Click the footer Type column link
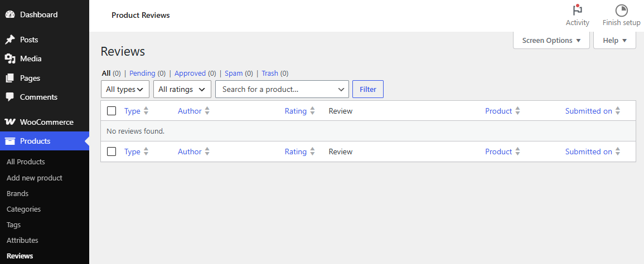This screenshot has width=644, height=264. [x=132, y=151]
